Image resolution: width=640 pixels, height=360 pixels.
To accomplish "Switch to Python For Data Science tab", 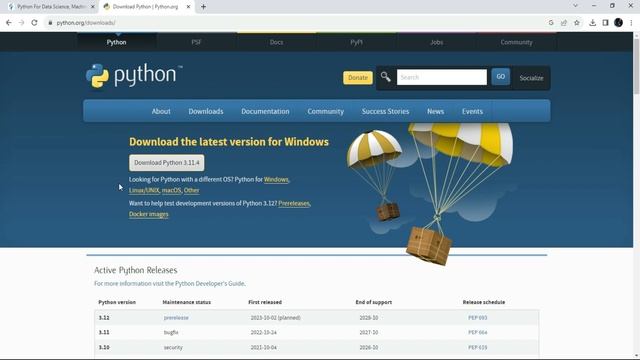I will 51,7.
